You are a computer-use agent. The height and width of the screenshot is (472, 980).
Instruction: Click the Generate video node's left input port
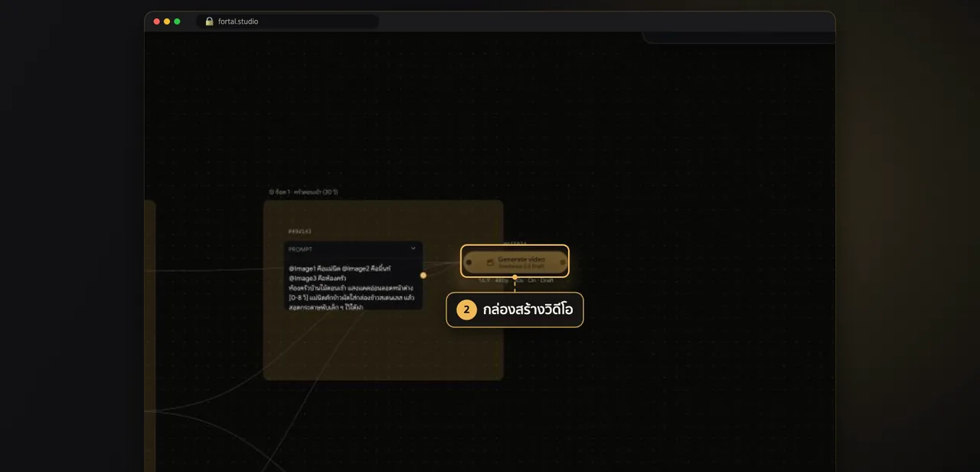469,262
